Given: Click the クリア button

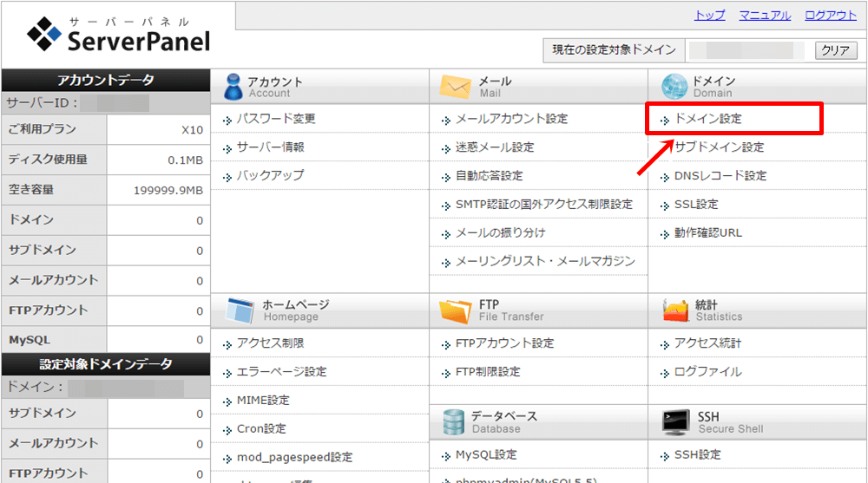Looking at the screenshot, I should tap(835, 50).
